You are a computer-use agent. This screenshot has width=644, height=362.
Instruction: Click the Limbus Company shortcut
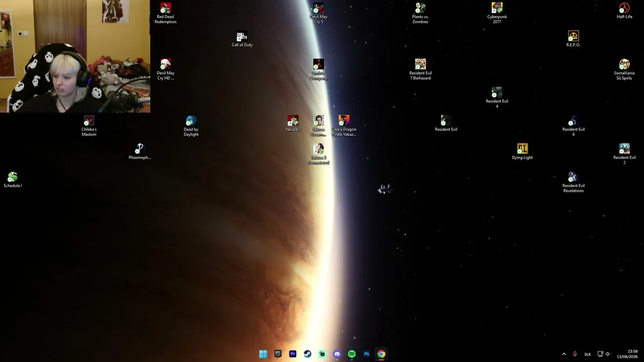[x=318, y=69]
